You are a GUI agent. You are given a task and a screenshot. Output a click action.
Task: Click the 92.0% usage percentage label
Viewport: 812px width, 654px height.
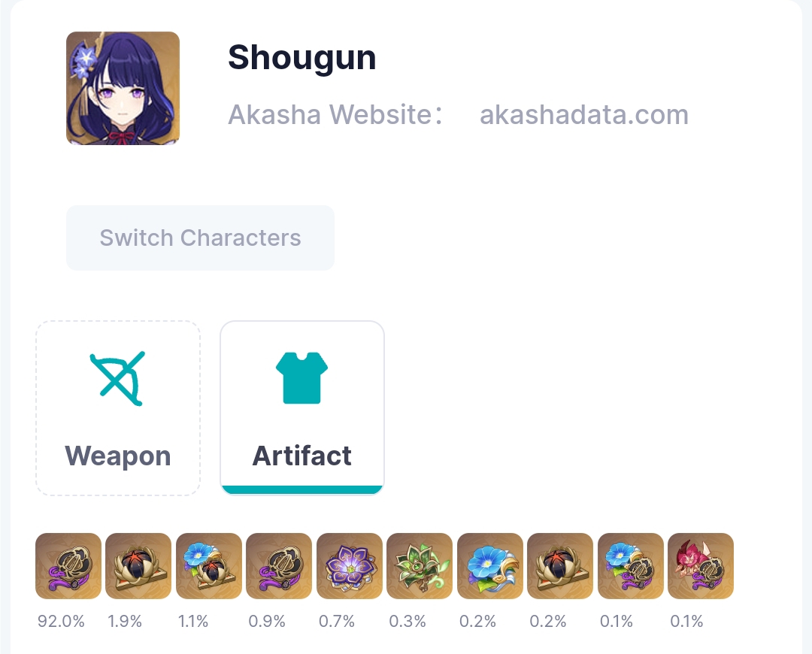tap(61, 621)
